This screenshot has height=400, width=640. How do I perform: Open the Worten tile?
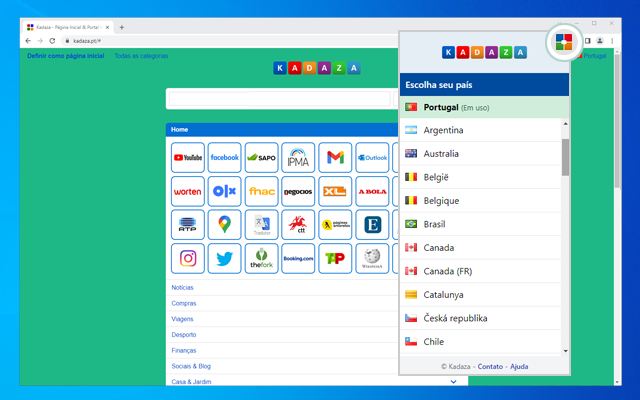188,191
